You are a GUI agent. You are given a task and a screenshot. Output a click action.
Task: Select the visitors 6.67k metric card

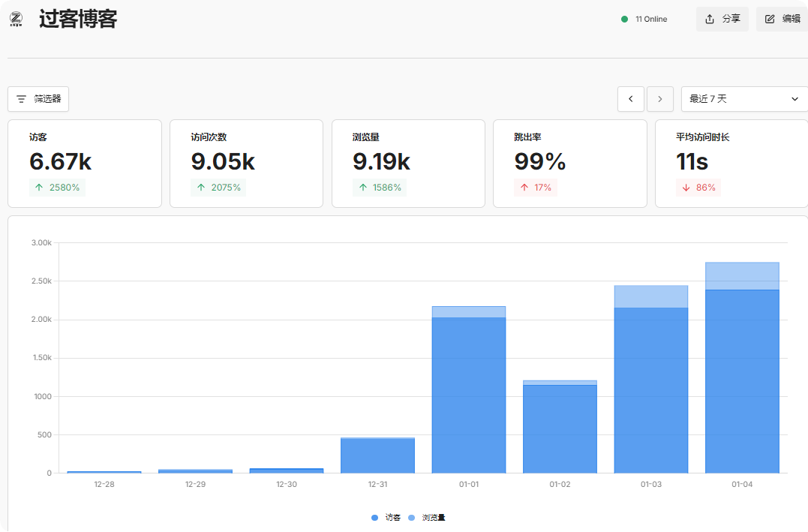tap(85, 163)
